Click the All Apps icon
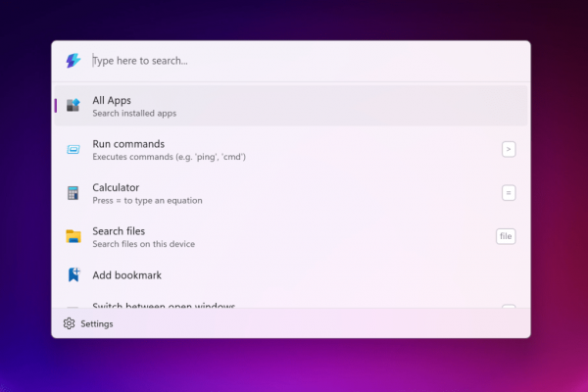The image size is (588, 392). click(73, 106)
